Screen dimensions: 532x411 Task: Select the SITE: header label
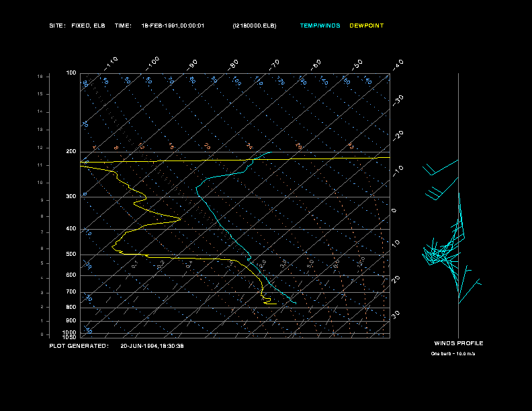(57, 26)
